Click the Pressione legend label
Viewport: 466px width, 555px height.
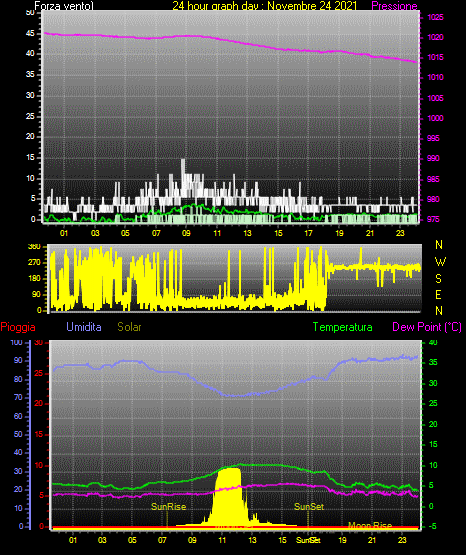tap(394, 6)
